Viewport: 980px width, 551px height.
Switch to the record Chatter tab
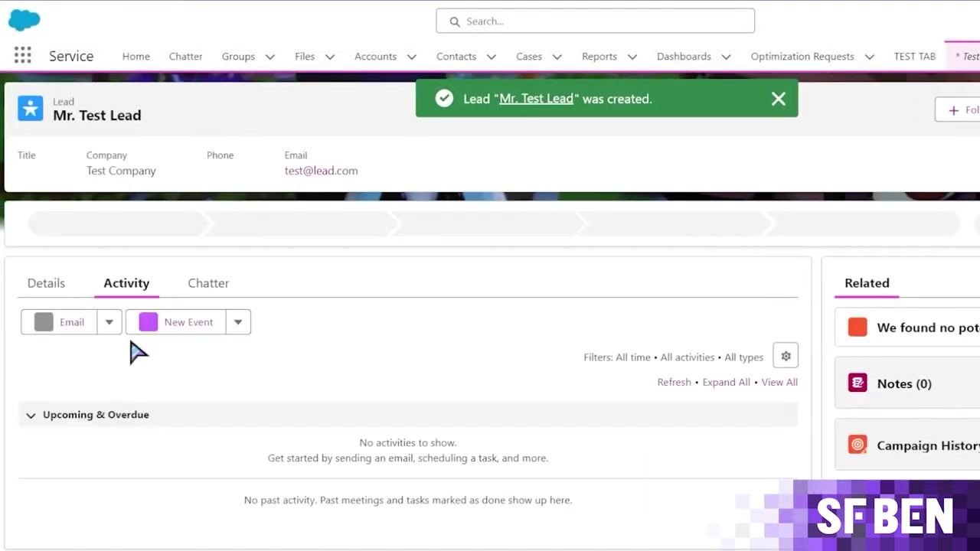pyautogui.click(x=208, y=283)
